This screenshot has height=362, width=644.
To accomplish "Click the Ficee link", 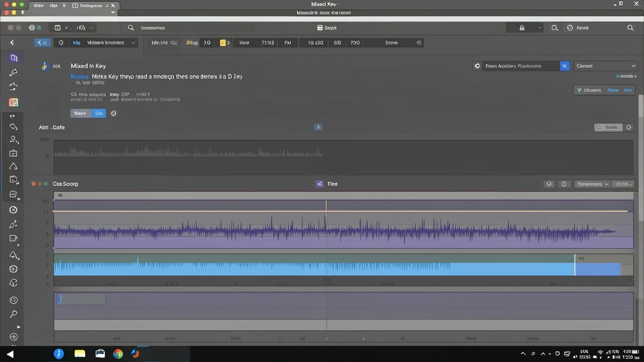I will point(613,90).
